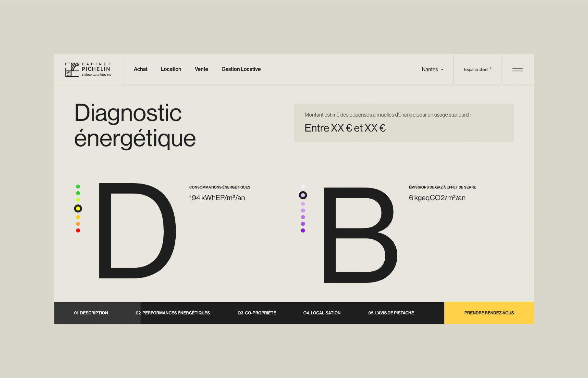The height and width of the screenshot is (378, 588).
Task: Jump to 04. Localisation tab
Action: [322, 313]
